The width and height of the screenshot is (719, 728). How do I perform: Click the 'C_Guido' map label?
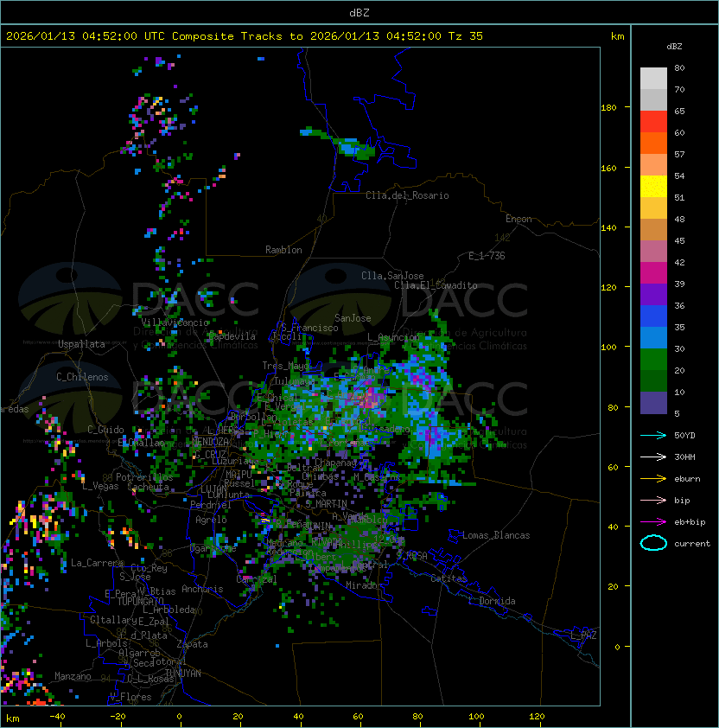point(105,430)
